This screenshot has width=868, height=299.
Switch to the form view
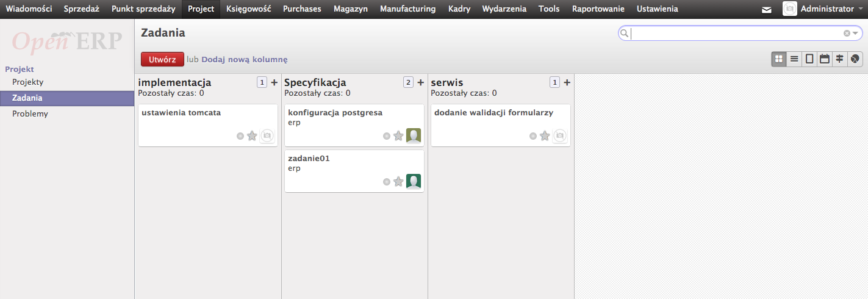tap(809, 59)
